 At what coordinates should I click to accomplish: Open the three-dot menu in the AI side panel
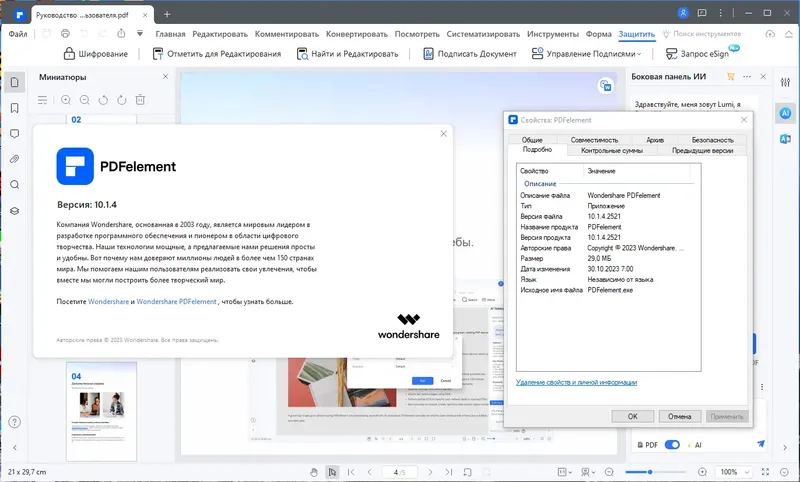click(x=747, y=77)
